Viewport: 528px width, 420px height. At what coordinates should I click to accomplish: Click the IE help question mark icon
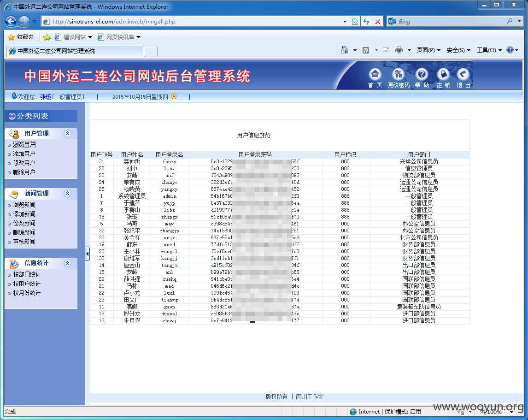[510, 50]
